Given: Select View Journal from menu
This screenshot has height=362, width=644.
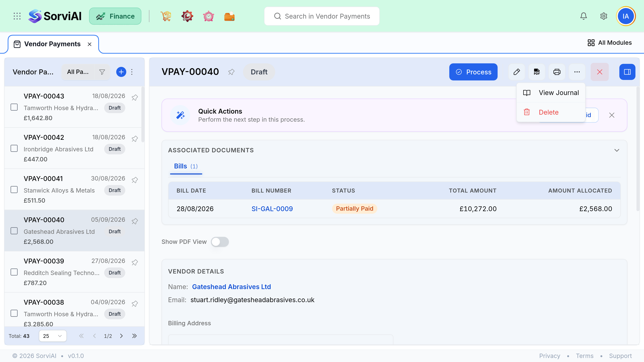Looking at the screenshot, I should [551, 93].
